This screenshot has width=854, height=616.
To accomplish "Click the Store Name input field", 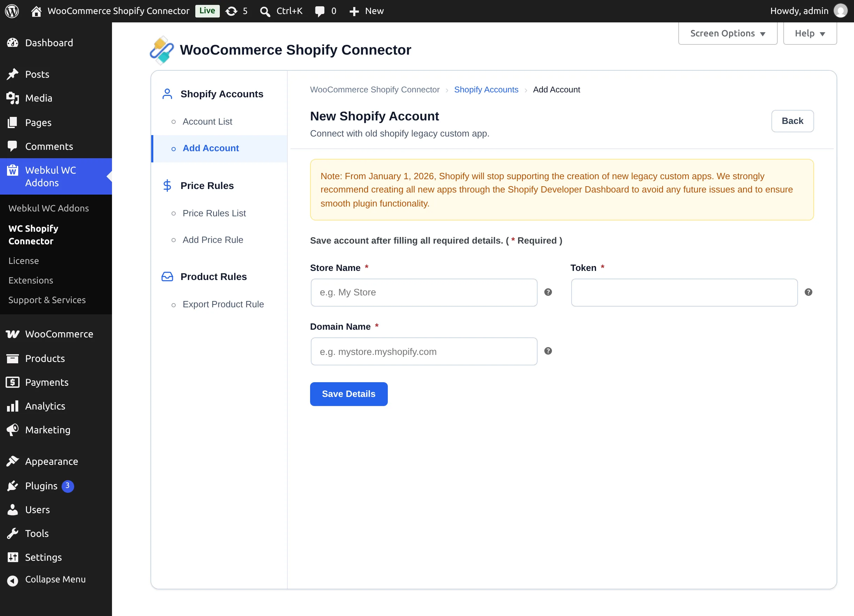I will [x=424, y=293].
